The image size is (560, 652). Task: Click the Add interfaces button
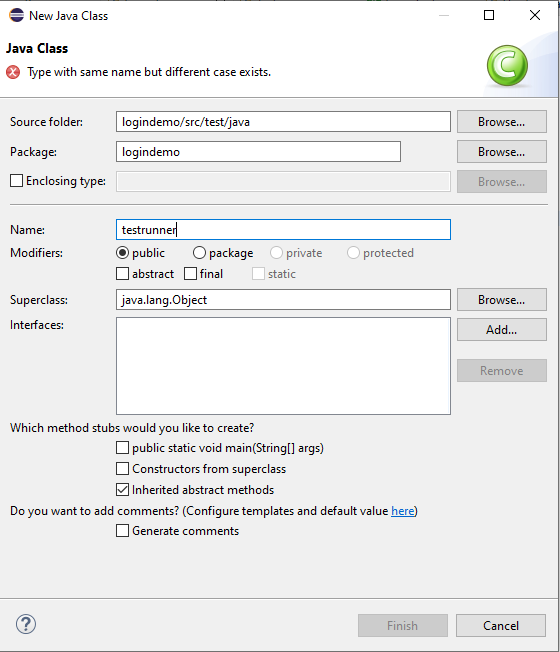pos(502,330)
